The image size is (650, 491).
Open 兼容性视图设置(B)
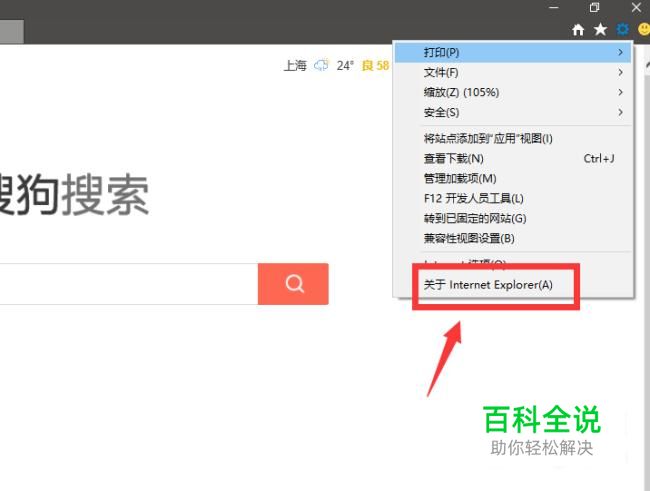[x=513, y=238]
